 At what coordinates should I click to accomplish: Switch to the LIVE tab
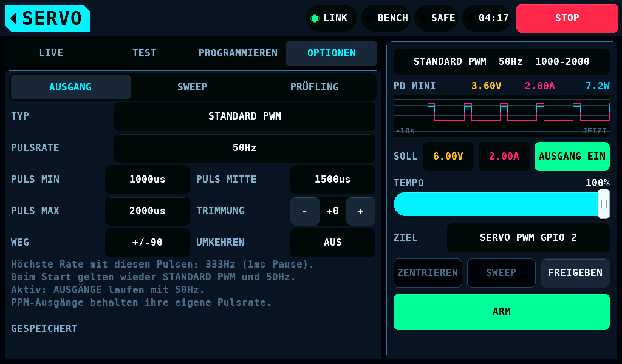coord(51,53)
